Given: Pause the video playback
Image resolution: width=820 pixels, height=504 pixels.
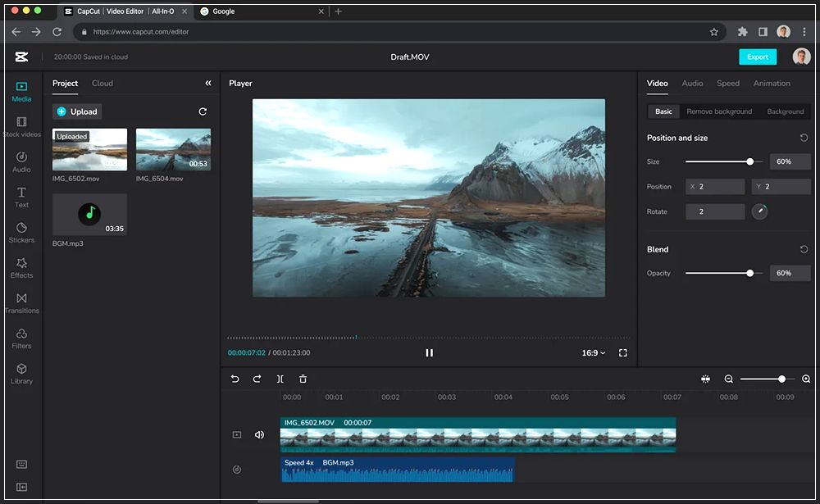Looking at the screenshot, I should [x=429, y=352].
